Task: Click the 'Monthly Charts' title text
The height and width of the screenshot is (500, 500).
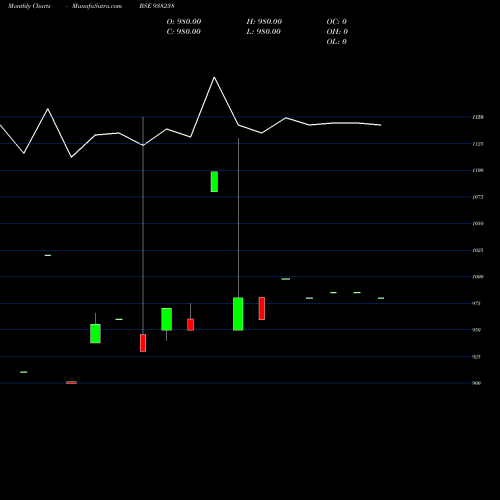Action: point(29,6)
